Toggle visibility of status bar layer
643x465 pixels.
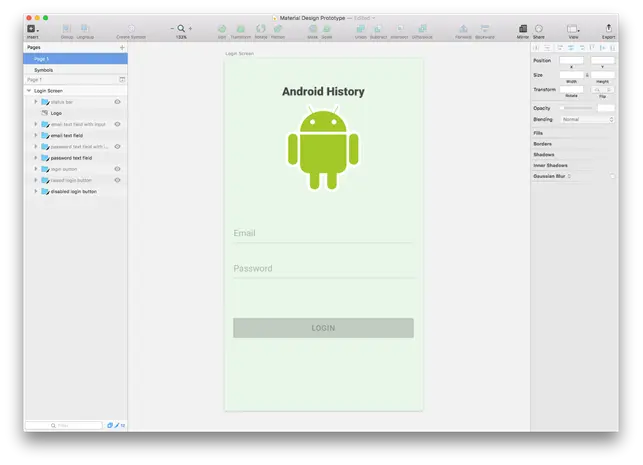(117, 102)
